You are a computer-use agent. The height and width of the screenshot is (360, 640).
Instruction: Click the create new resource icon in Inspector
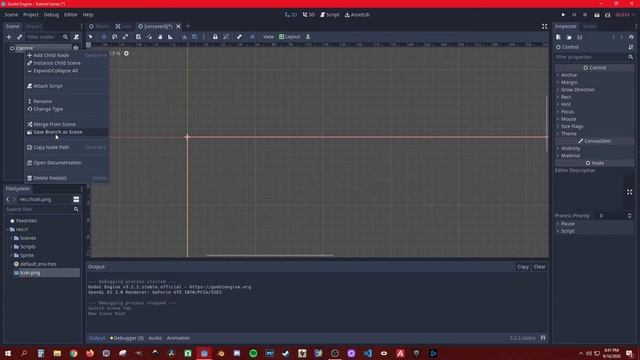click(x=558, y=37)
